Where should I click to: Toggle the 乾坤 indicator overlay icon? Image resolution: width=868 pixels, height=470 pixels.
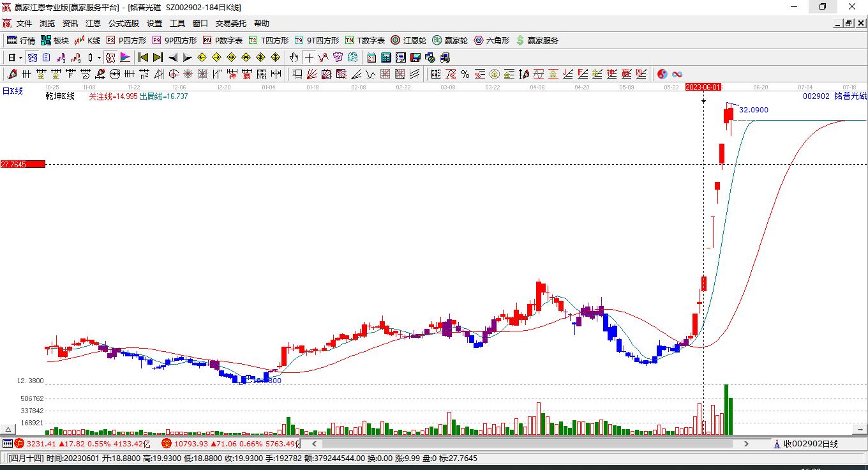click(x=110, y=57)
